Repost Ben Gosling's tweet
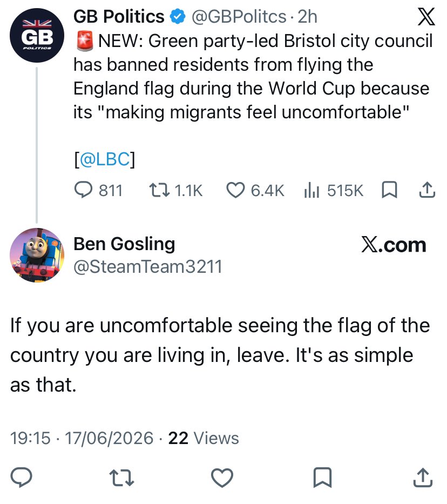 click(121, 478)
